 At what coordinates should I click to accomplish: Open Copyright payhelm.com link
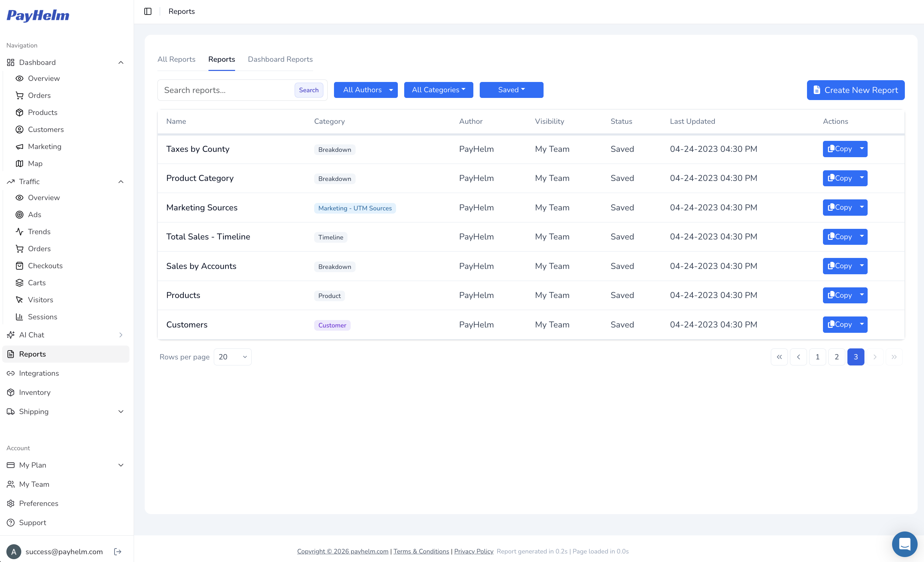pyautogui.click(x=343, y=551)
